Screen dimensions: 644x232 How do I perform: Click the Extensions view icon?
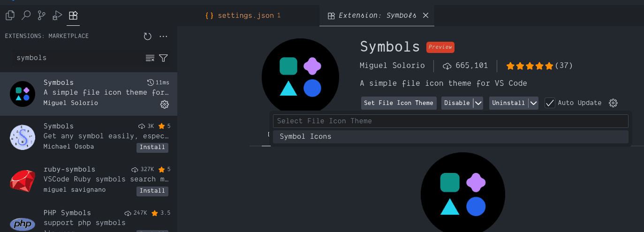73,15
